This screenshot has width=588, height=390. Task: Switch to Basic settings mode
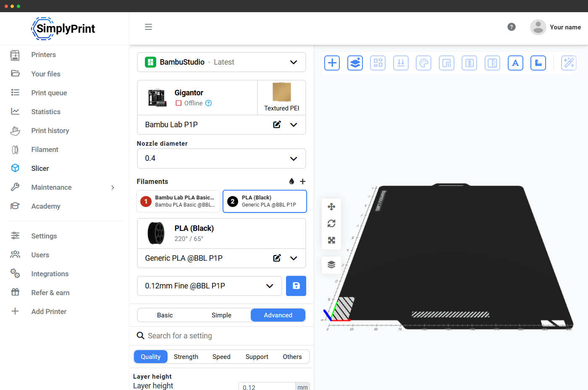[165, 315]
